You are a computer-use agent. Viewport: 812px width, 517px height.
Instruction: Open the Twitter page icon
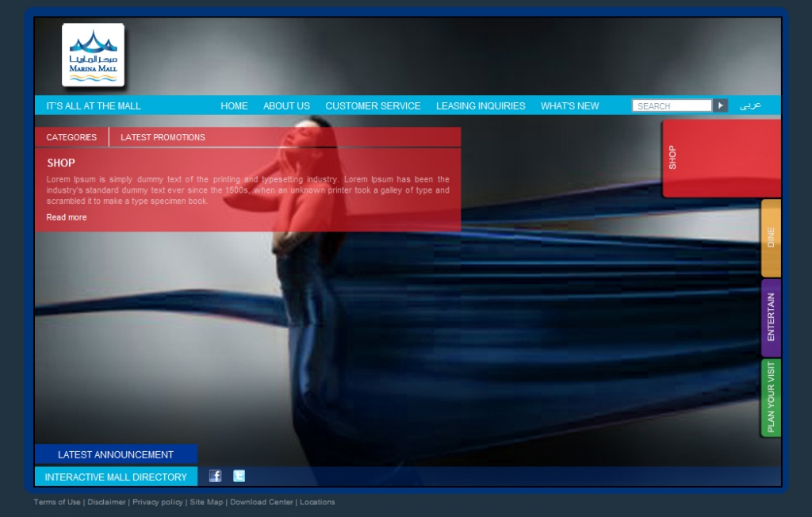click(x=239, y=476)
